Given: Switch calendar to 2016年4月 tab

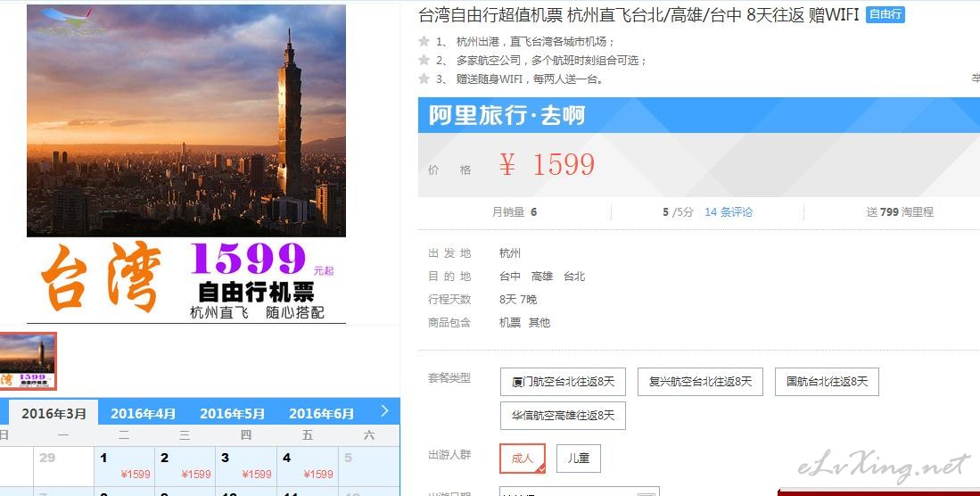Looking at the screenshot, I should (143, 413).
